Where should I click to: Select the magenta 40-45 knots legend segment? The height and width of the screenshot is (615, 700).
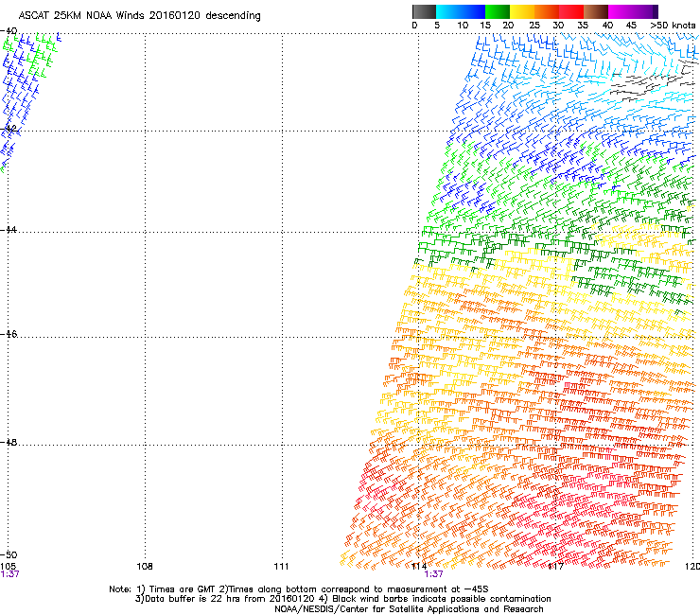click(621, 11)
